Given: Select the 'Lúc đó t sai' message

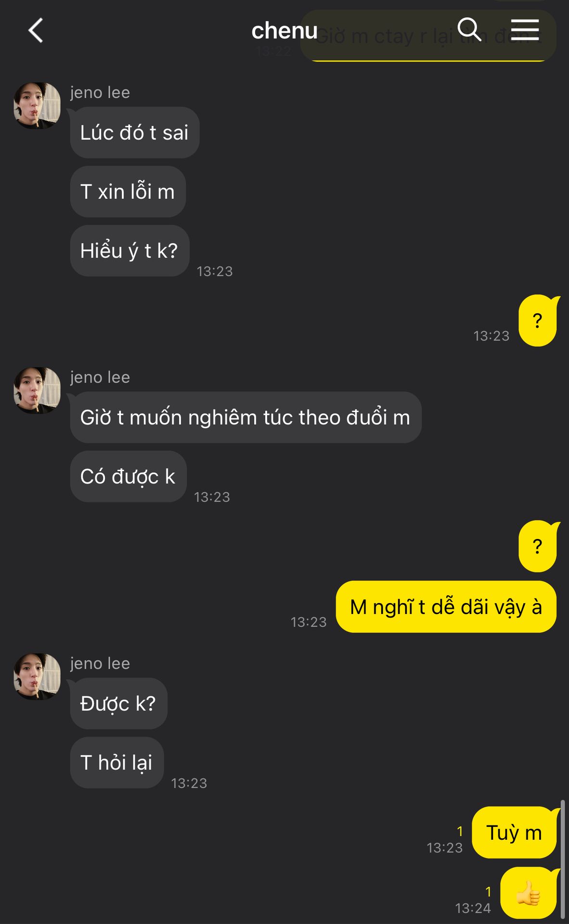Looking at the screenshot, I should tap(134, 132).
